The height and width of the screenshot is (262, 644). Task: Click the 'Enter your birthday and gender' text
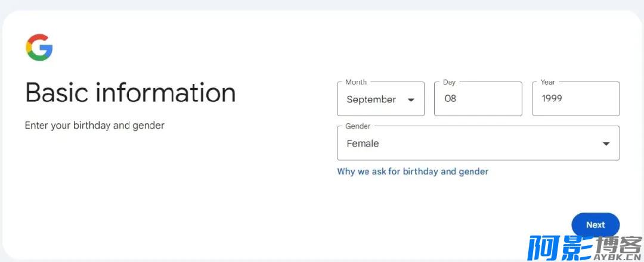coord(95,126)
